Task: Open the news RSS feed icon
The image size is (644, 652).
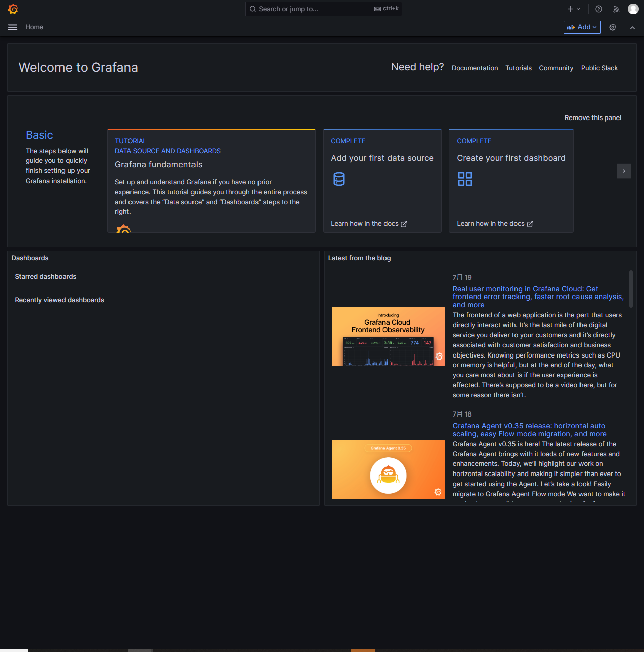Action: [x=616, y=9]
